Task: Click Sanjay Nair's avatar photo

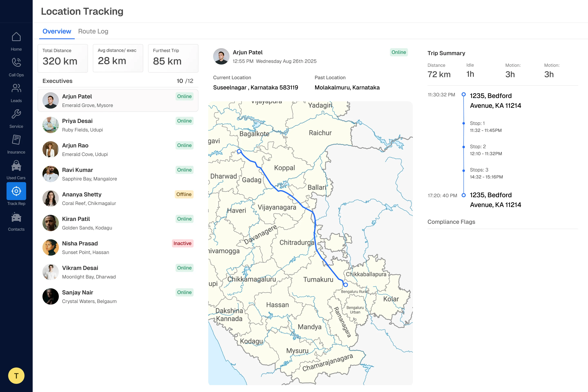Action: click(50, 296)
